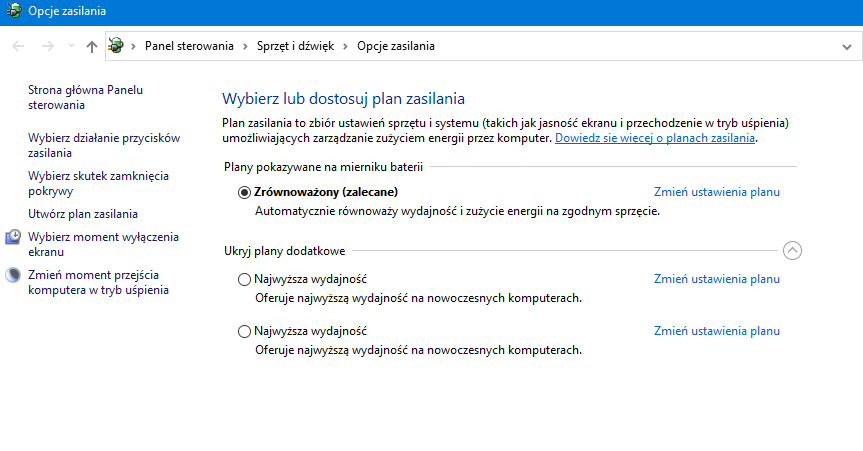Click the power options icon in address bar
The width and height of the screenshot is (863, 451).
116,46
